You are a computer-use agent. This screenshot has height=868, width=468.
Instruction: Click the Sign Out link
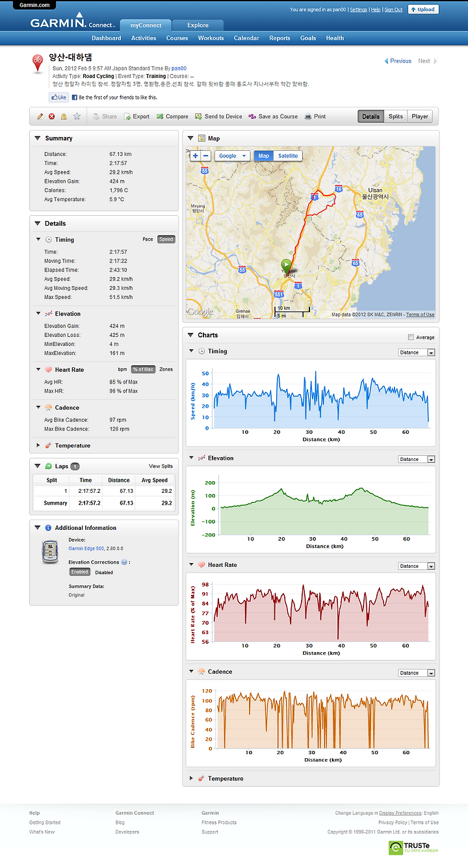tap(393, 10)
